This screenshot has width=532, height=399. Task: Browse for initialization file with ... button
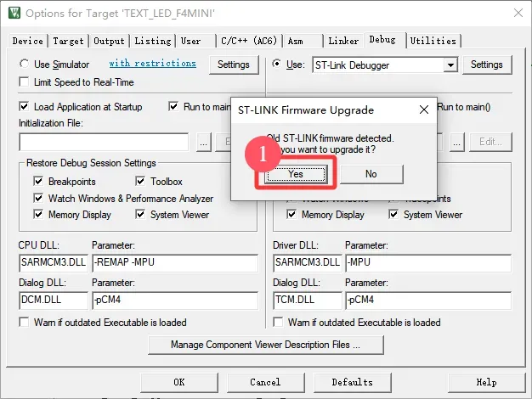(203, 143)
